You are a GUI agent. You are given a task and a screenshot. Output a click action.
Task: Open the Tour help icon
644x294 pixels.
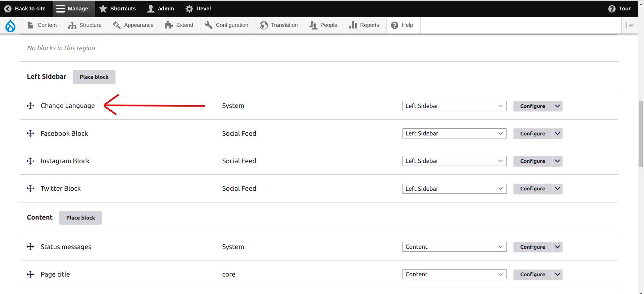(x=612, y=9)
